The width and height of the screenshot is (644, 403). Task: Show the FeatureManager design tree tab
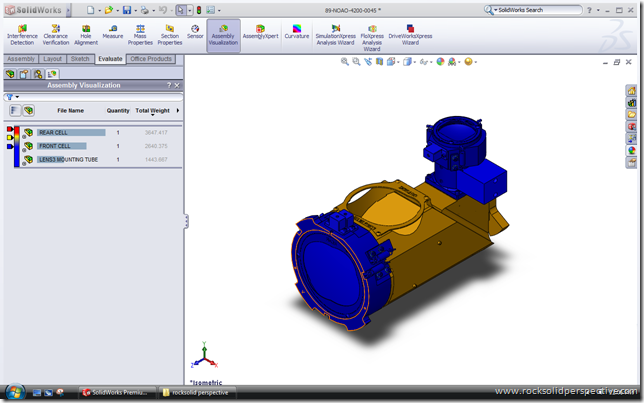[10, 74]
